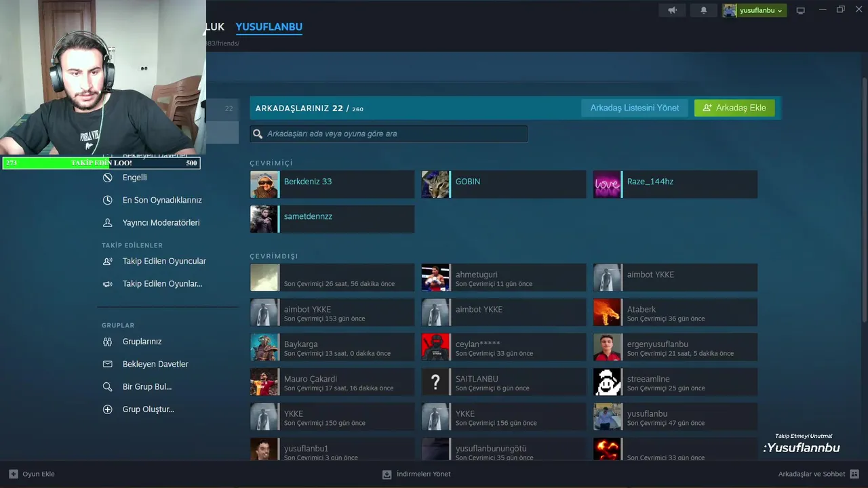Open Engelli blocked list

134,178
